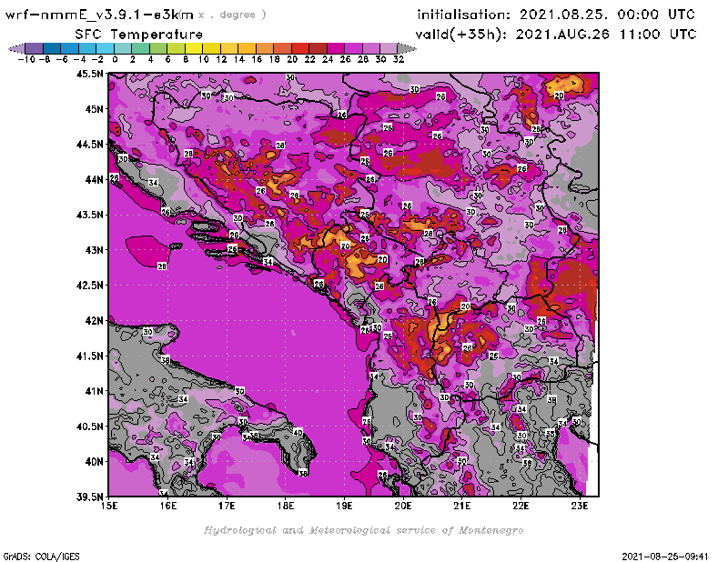Click the 'SFC Temperature' heading
This screenshot has height=562, width=728.
coord(138,35)
